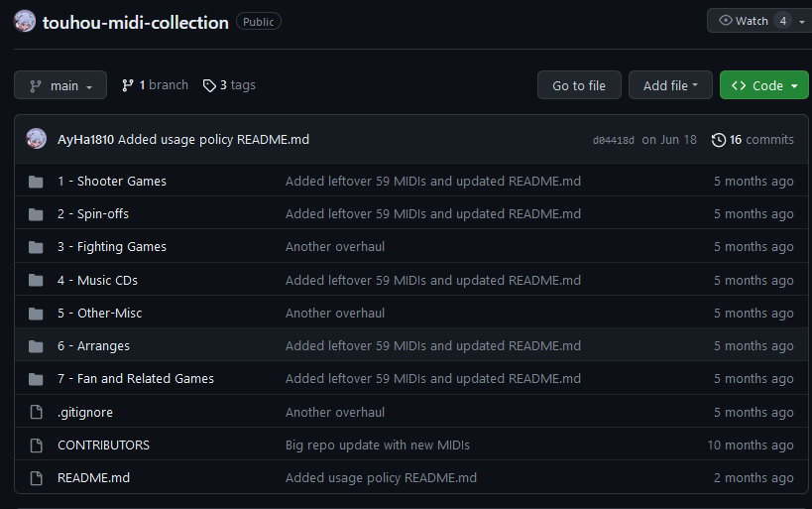Open the Watch options dropdown arrow
This screenshot has height=509, width=812.
pos(801,21)
